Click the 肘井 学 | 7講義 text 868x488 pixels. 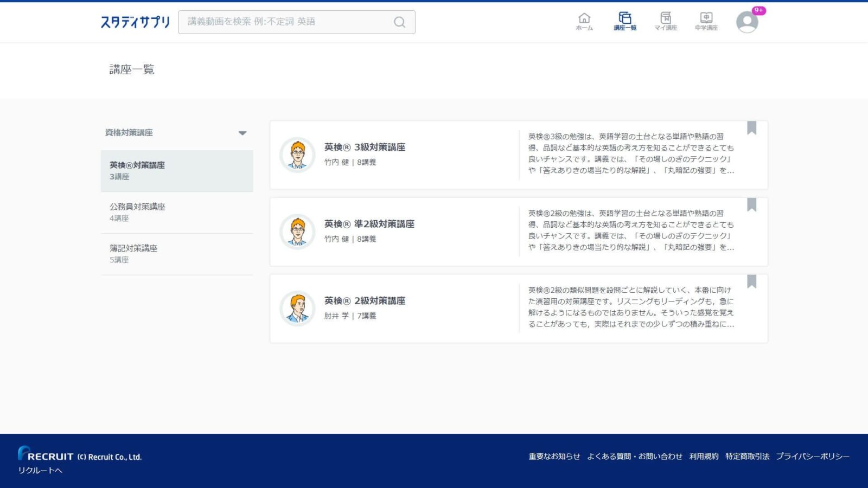pos(350,316)
